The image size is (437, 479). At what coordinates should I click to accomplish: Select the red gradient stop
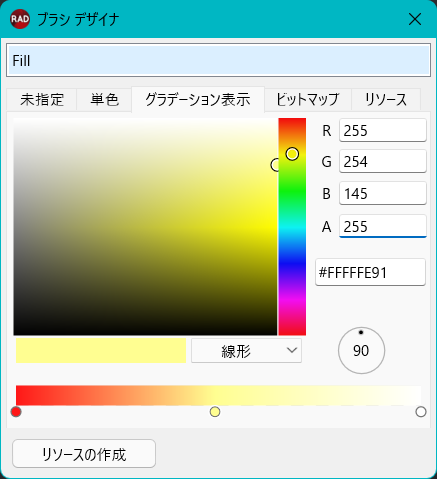[x=16, y=412]
